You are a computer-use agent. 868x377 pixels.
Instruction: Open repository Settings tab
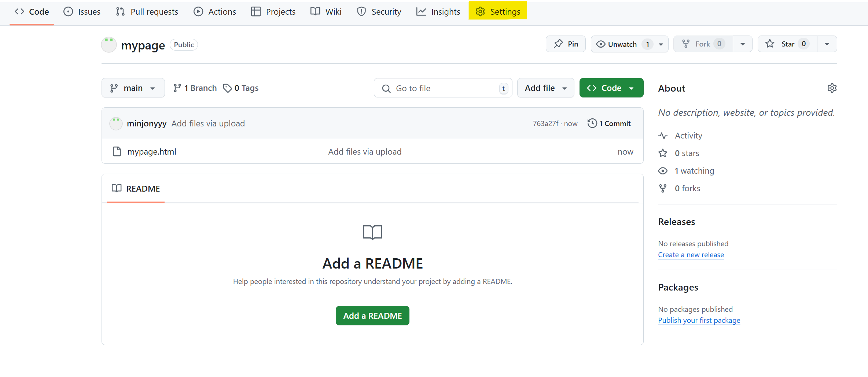(498, 12)
